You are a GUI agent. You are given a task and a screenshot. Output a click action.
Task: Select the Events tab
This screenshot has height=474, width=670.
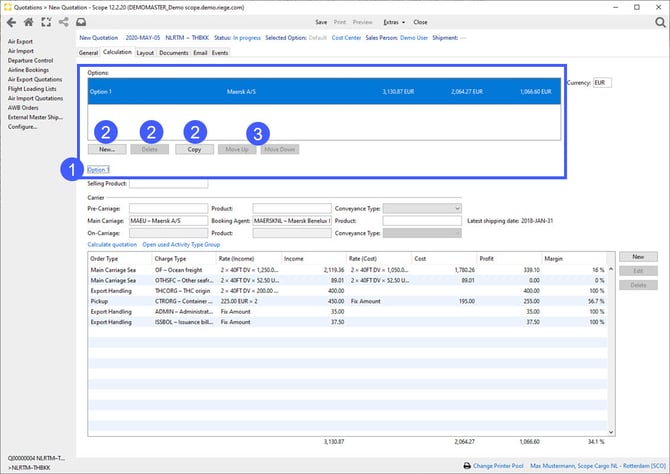click(x=219, y=52)
